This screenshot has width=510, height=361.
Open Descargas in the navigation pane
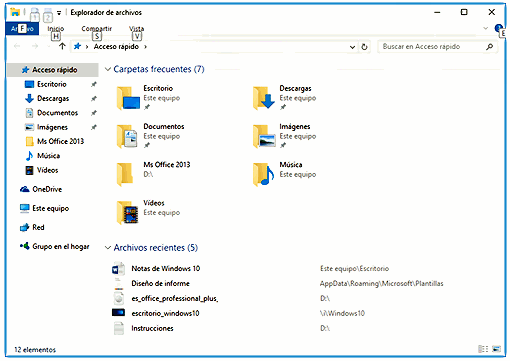coord(53,99)
